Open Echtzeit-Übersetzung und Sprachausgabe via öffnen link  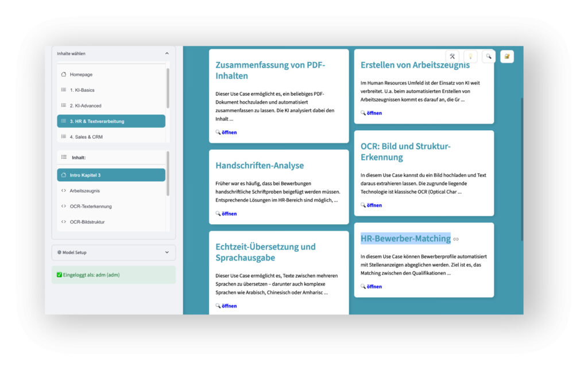229,306
